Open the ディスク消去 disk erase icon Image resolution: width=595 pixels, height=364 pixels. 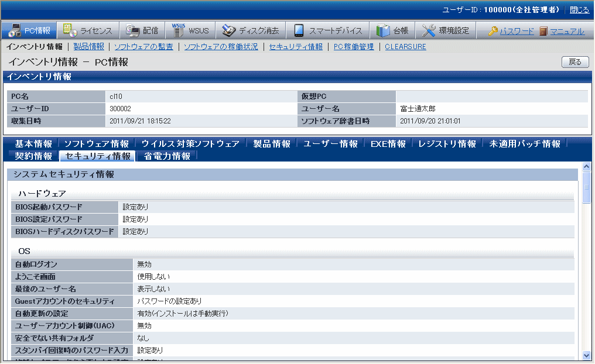[x=229, y=30]
